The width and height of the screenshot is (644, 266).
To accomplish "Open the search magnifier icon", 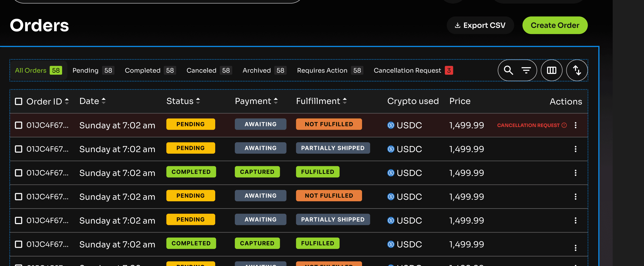I will 508,70.
